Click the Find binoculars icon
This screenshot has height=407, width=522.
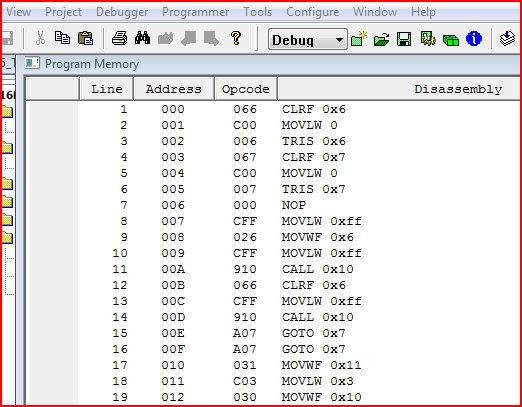(142, 38)
